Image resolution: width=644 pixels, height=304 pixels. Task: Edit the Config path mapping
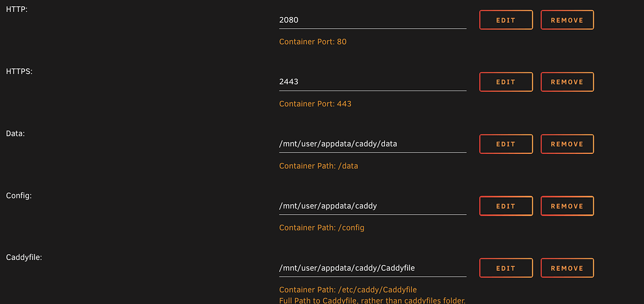click(506, 206)
